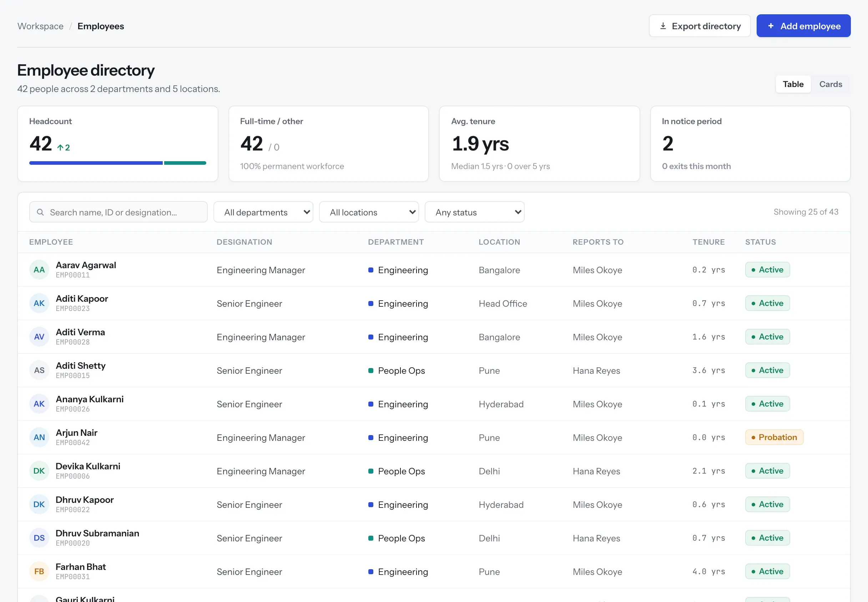Click Aditi Verma's AV avatar
The height and width of the screenshot is (602, 868).
39,337
